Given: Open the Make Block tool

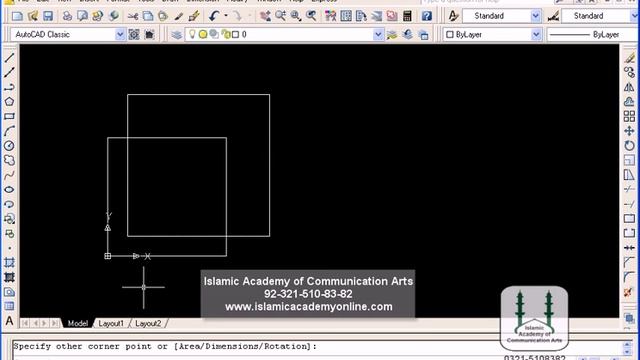Looking at the screenshot, I should coord(9,233).
